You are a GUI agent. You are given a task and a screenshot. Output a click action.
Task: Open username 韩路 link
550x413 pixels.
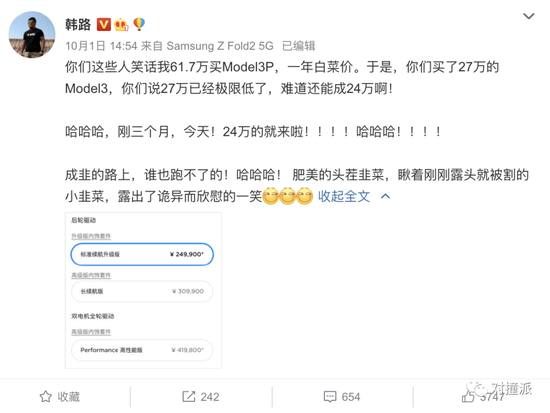click(x=78, y=25)
